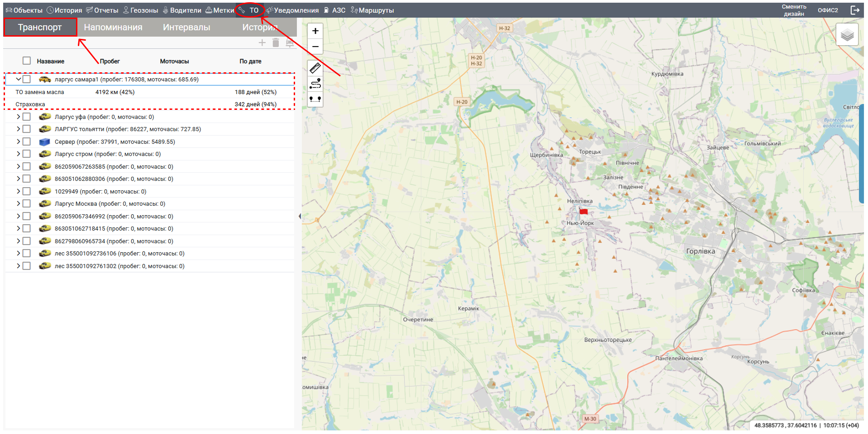Zoom in on the map

[x=315, y=31]
